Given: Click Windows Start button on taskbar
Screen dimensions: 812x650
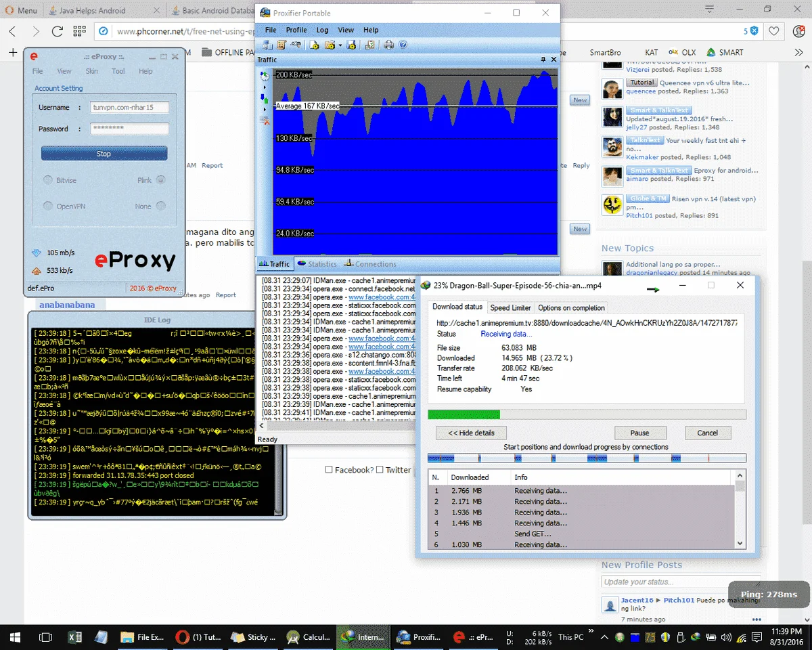Looking at the screenshot, I should click(15, 637).
